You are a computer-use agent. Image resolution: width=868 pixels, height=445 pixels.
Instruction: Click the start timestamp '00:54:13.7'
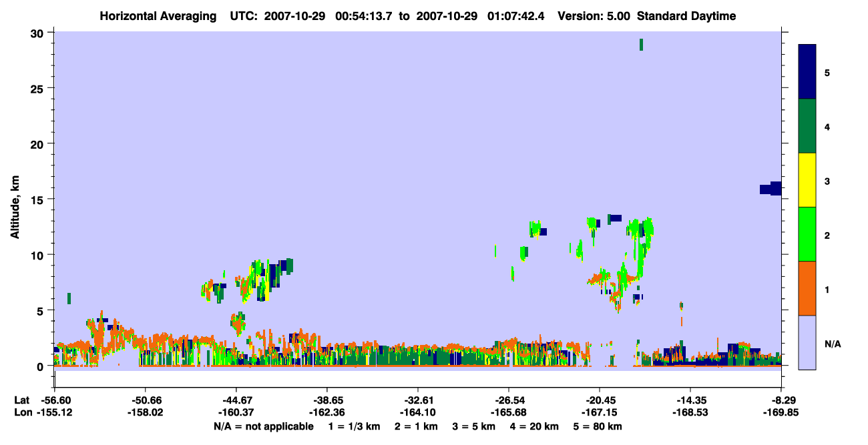coord(365,16)
